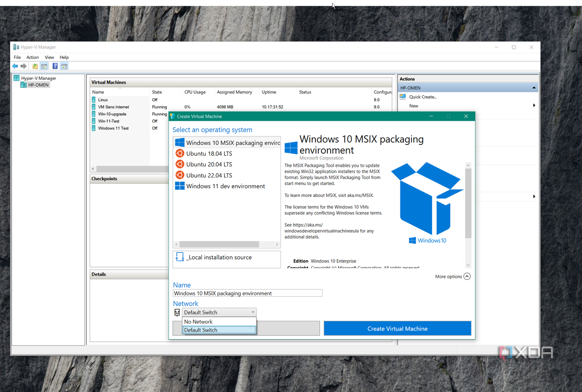Viewport: 582px width, 392px height.
Task: Click the Hyper-V Manager root tree icon
Action: (x=17, y=78)
